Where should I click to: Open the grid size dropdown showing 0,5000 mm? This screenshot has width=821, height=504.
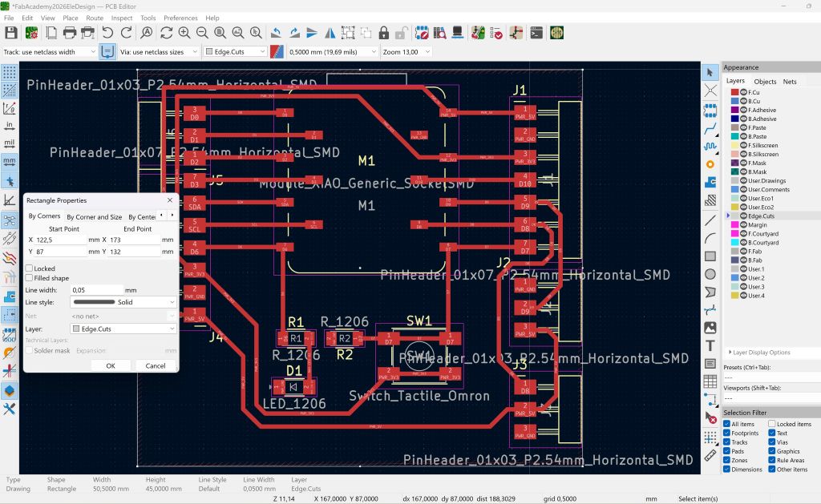click(x=333, y=52)
